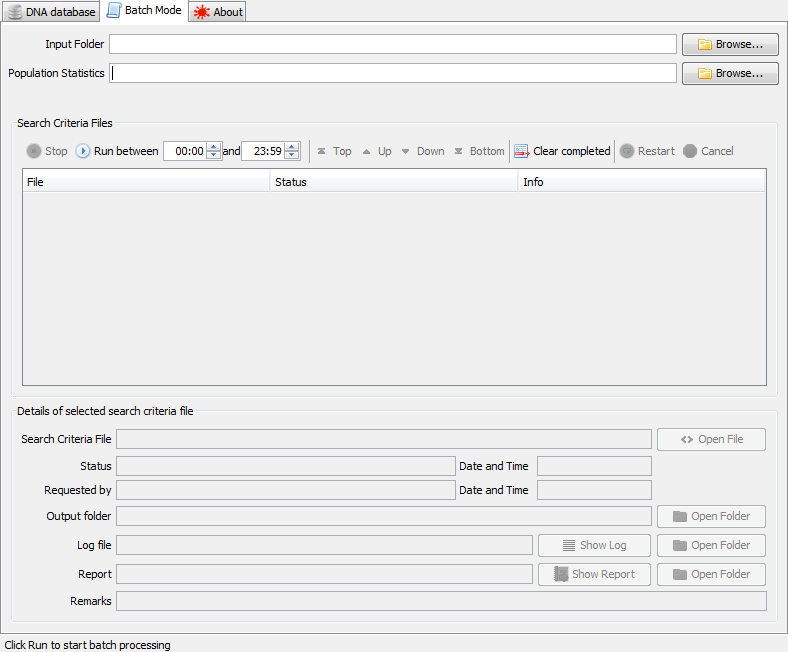Restart the selected search criteria file

(647, 151)
